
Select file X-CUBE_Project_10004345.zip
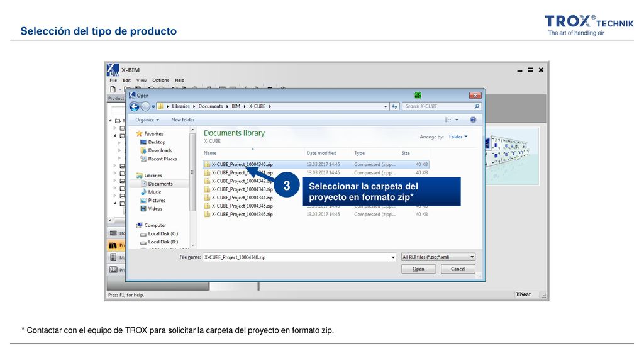click(x=242, y=206)
